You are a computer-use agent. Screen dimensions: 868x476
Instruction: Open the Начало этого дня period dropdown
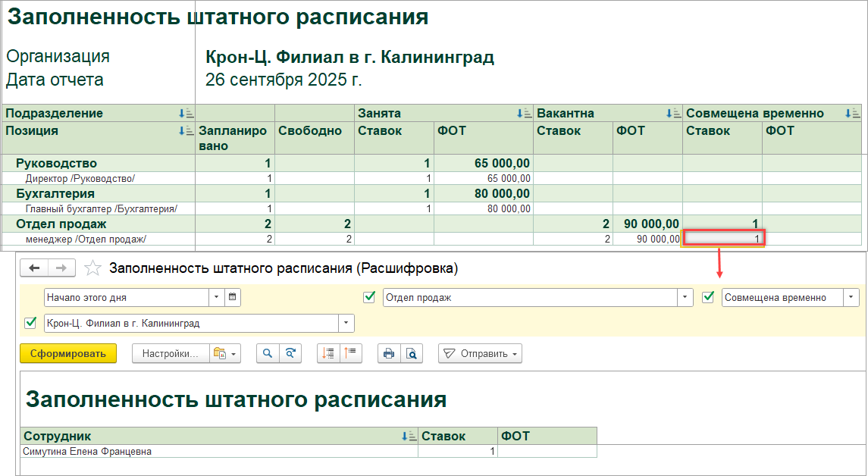tap(216, 298)
